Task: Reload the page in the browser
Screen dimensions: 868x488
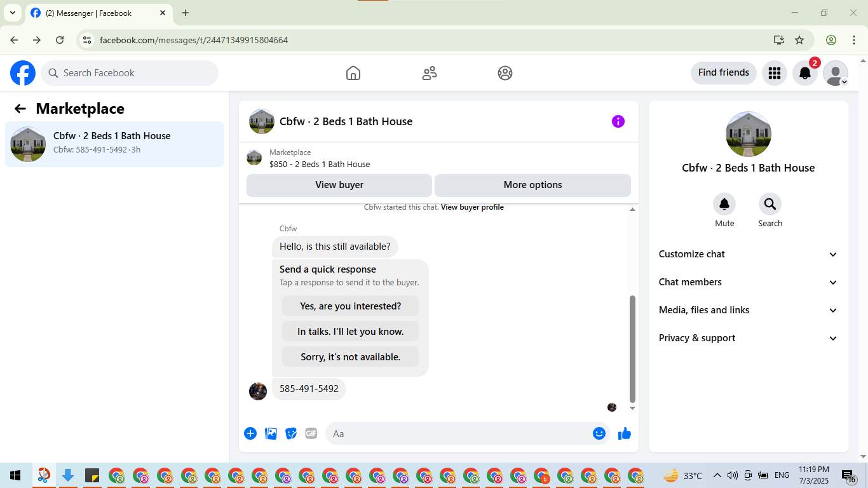Action: click(x=60, y=40)
